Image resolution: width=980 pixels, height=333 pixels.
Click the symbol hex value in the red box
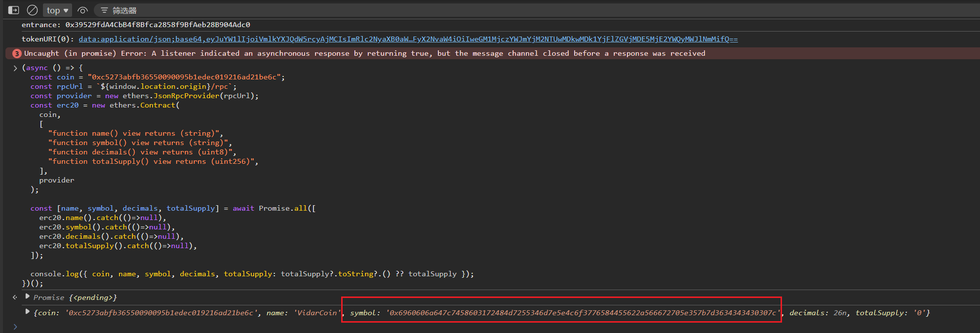click(583, 313)
